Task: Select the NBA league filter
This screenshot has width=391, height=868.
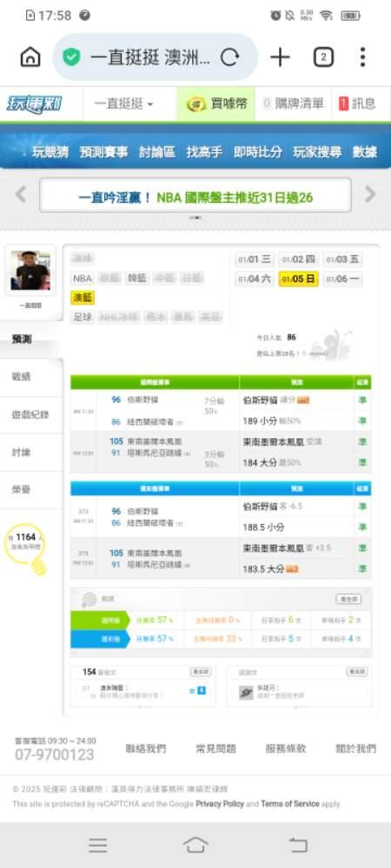Action: click(83, 279)
